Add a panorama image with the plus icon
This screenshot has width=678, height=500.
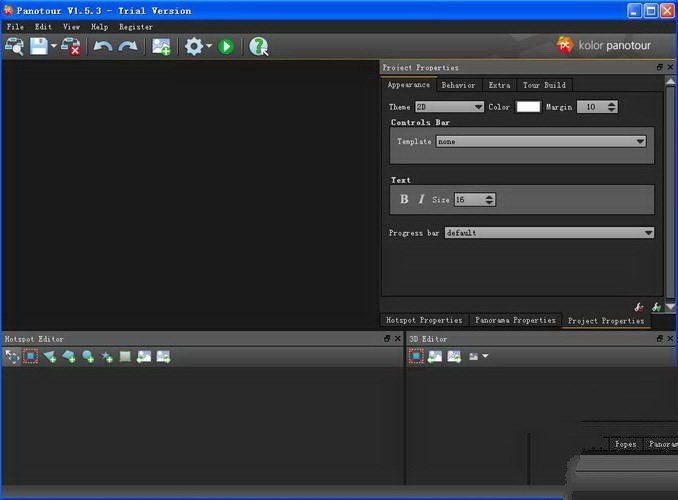tap(161, 47)
